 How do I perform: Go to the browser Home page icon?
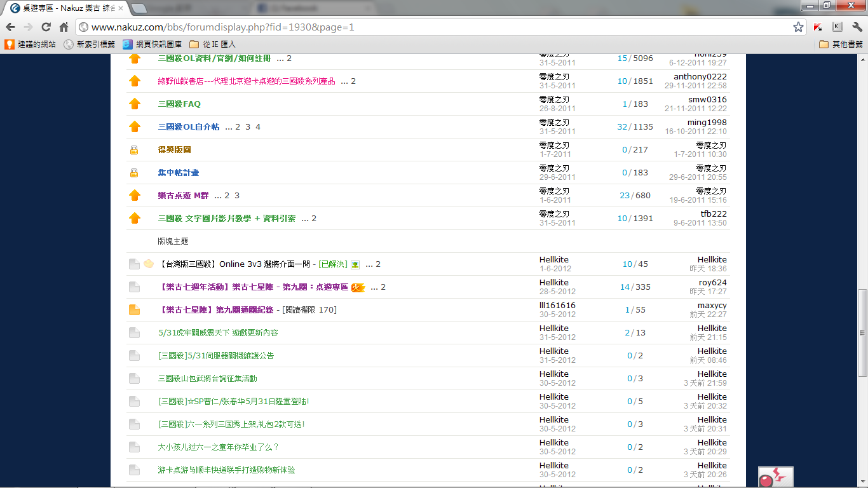pyautogui.click(x=64, y=27)
